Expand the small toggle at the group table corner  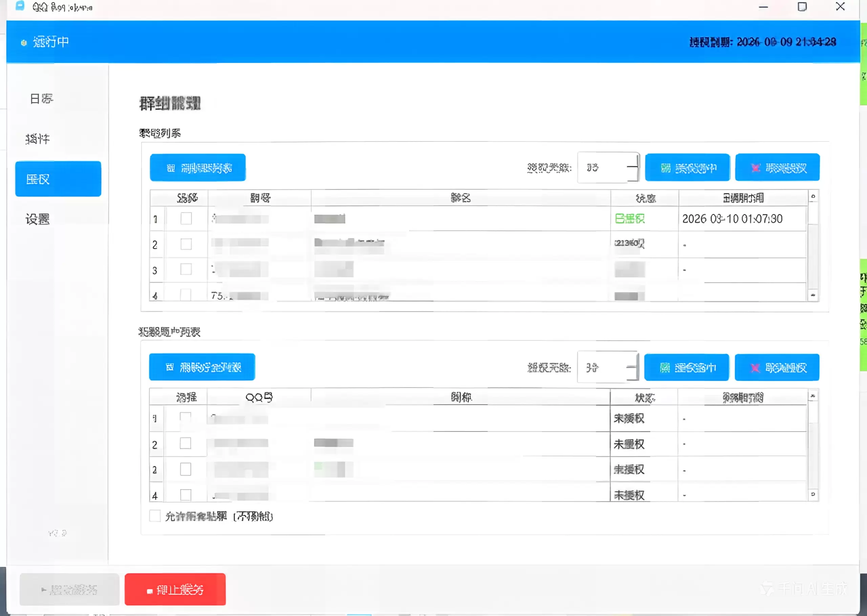pyautogui.click(x=812, y=196)
